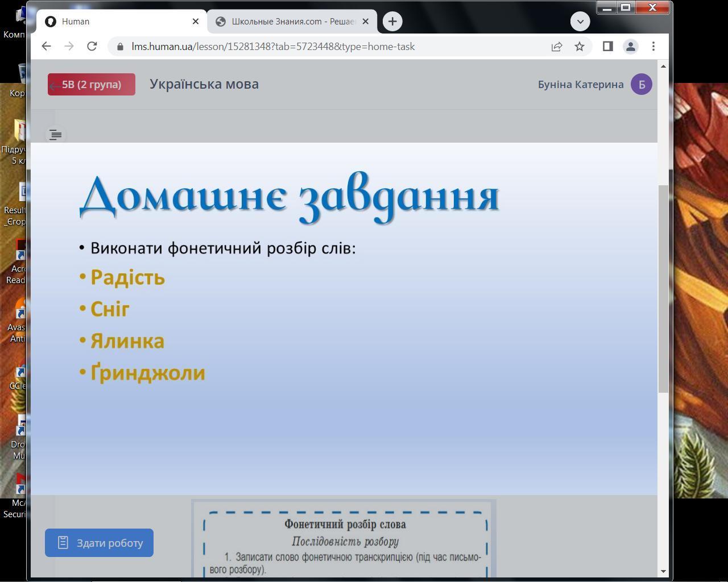Click the 5В (2 група) back button

[92, 85]
